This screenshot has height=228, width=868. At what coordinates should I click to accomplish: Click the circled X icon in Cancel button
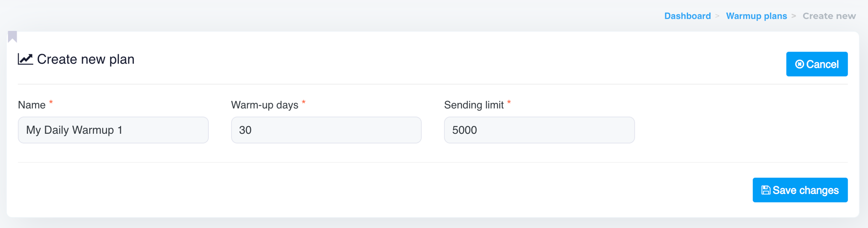(x=799, y=64)
